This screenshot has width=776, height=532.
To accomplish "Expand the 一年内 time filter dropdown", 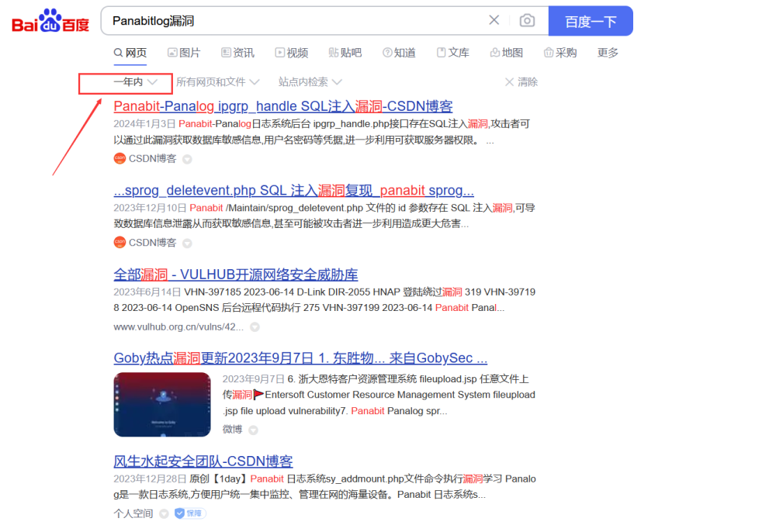I will (x=135, y=82).
